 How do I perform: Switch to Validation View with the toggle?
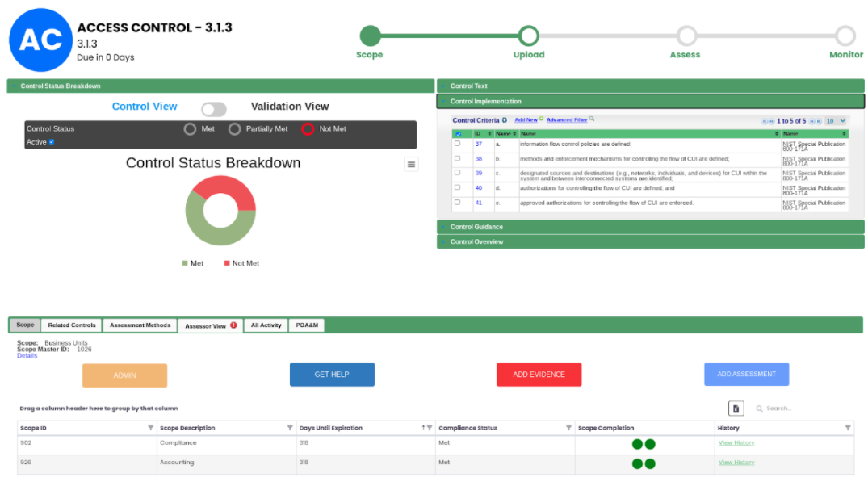tap(213, 108)
